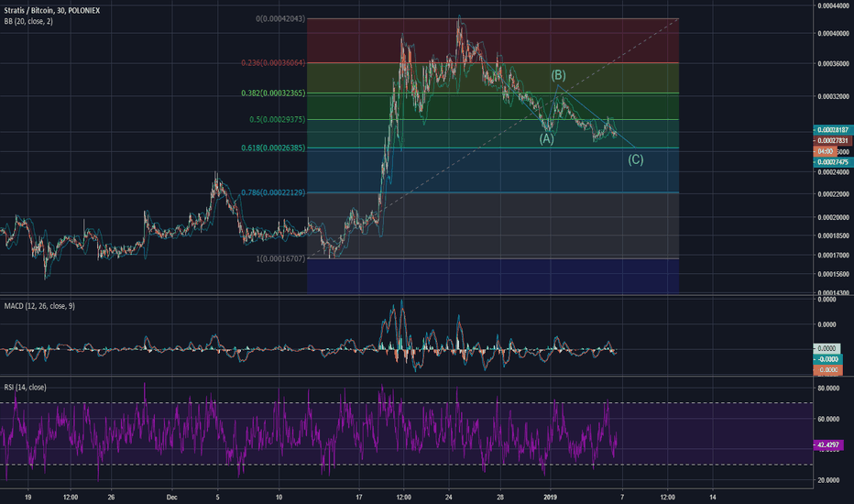Click the 1(0.00016707) Fibonacci level label

(280, 258)
